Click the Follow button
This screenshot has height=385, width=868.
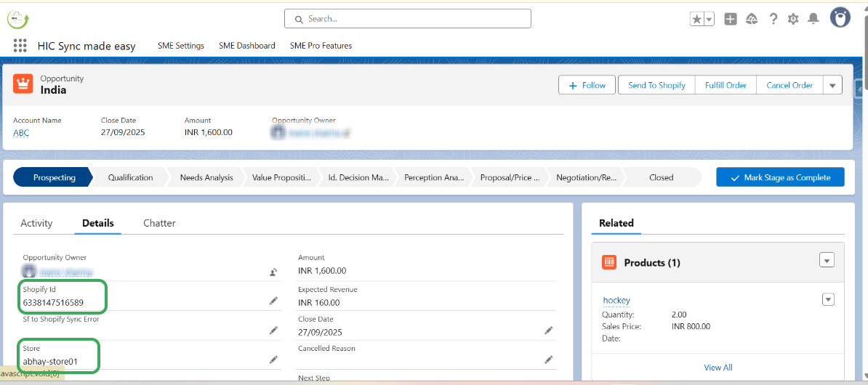(587, 85)
